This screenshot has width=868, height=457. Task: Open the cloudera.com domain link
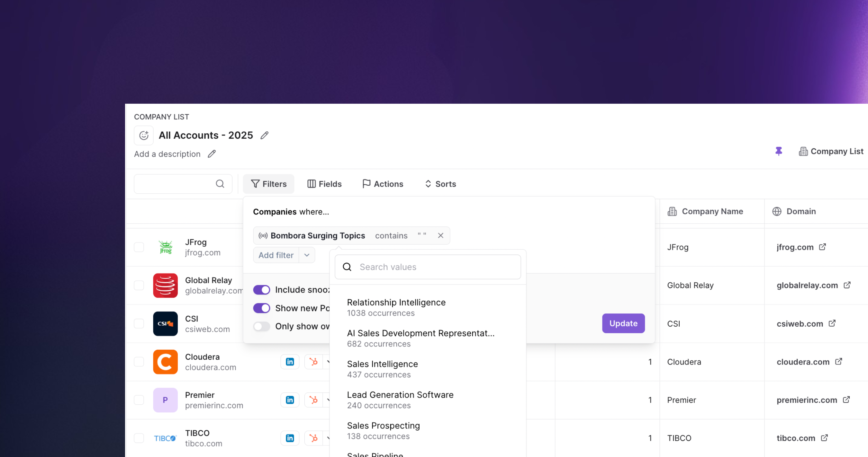pos(803,362)
